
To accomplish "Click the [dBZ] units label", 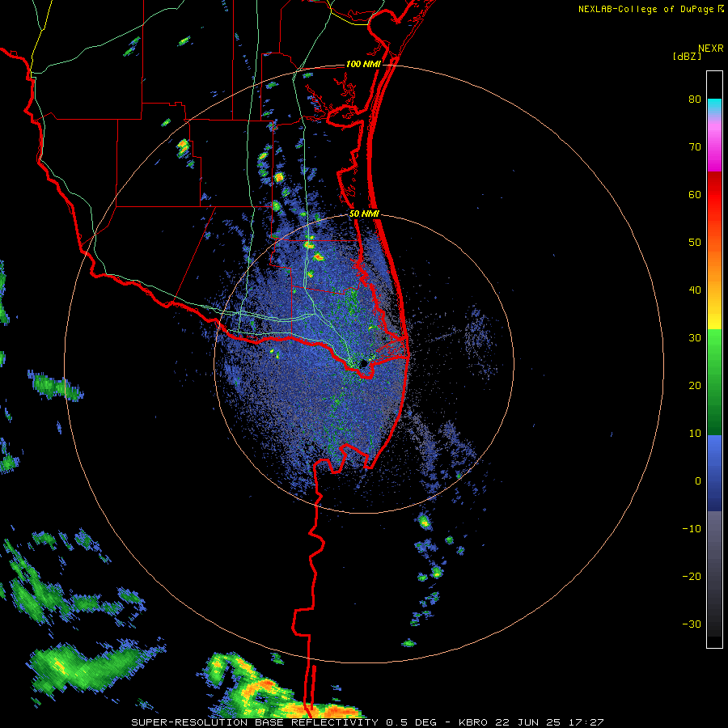I will [x=687, y=57].
